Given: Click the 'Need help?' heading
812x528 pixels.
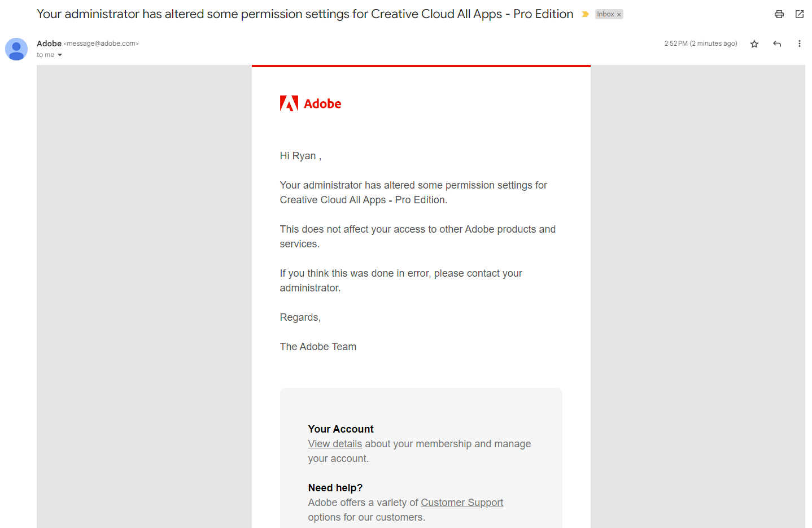Looking at the screenshot, I should (x=335, y=488).
